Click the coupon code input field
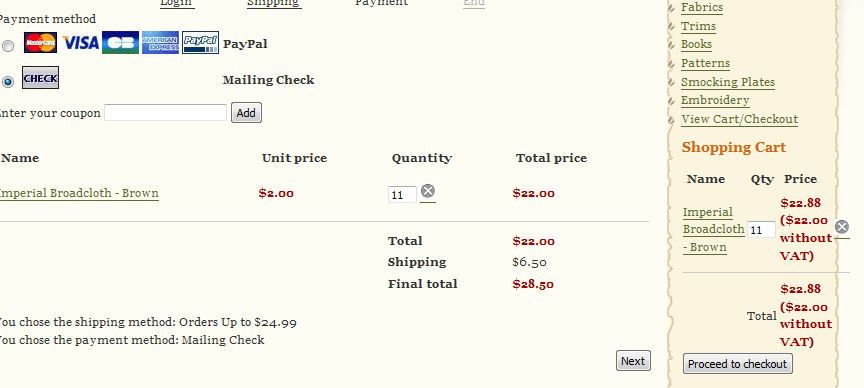 coord(165,112)
